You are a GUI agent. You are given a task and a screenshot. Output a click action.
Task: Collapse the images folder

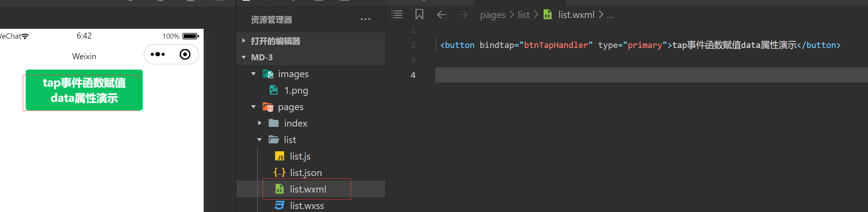(x=254, y=74)
